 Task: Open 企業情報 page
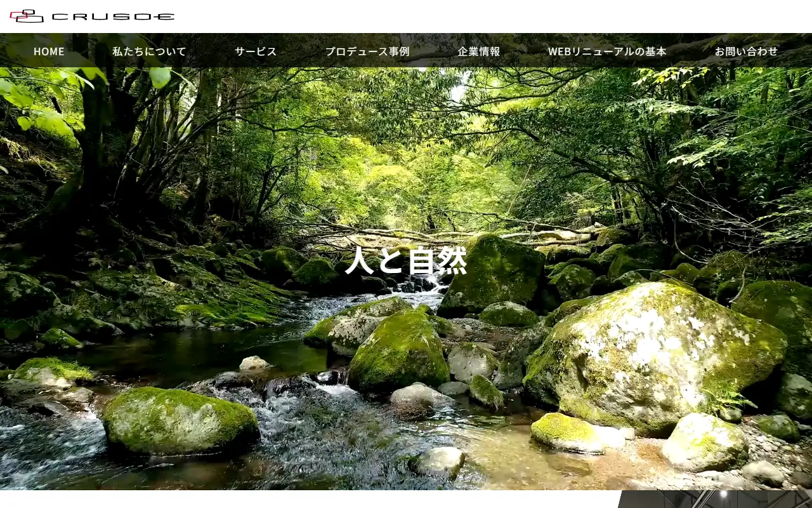[x=479, y=51]
